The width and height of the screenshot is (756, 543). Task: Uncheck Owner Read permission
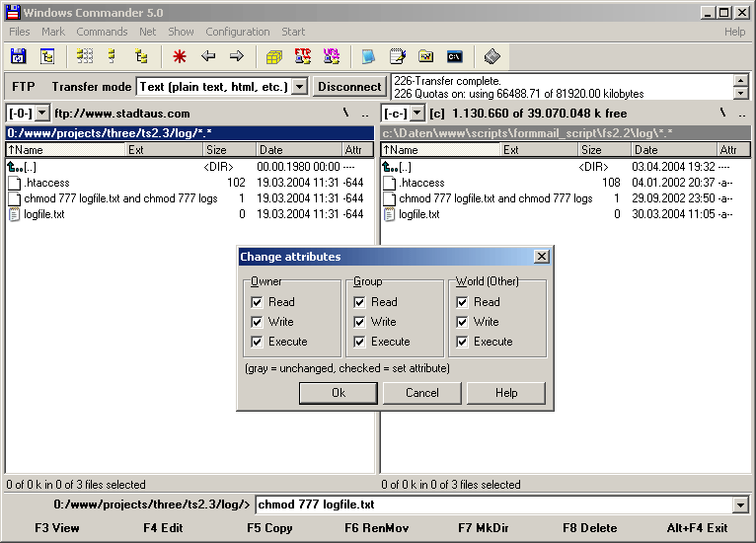(x=257, y=302)
